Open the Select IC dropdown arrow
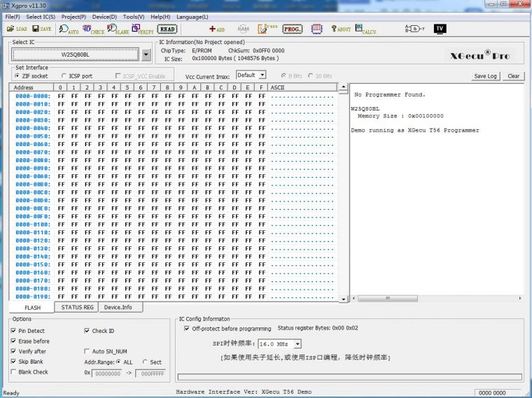This screenshot has width=532, height=398. click(146, 55)
